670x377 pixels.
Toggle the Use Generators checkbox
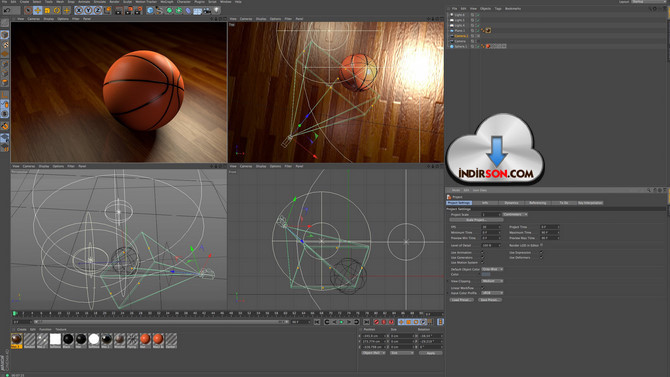pos(483,258)
